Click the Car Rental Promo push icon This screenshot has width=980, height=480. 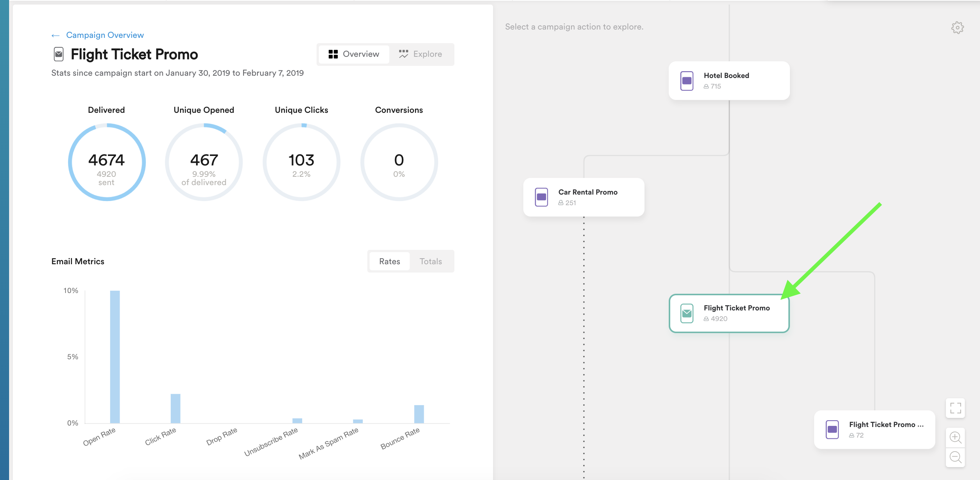point(541,197)
